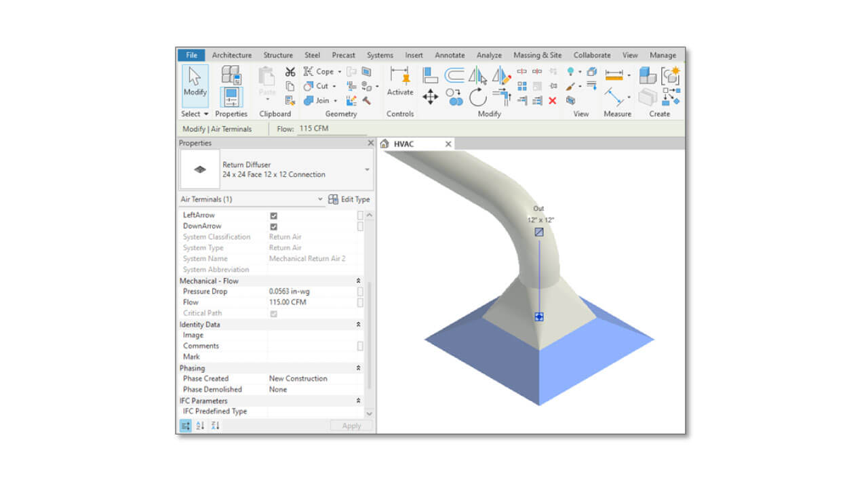Select the Split Element tool
The image size is (868, 488).
point(521,71)
